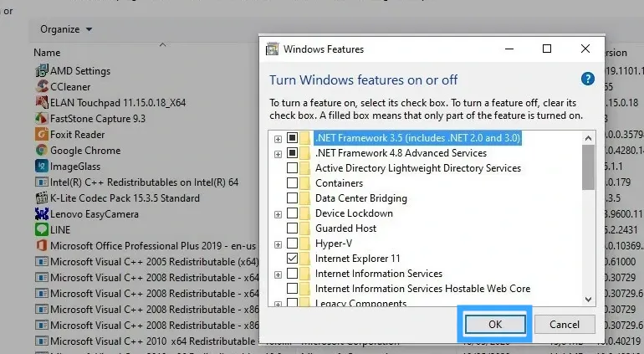Expand the Hyper-V tree node
This screenshot has height=354, width=644.
point(278,244)
